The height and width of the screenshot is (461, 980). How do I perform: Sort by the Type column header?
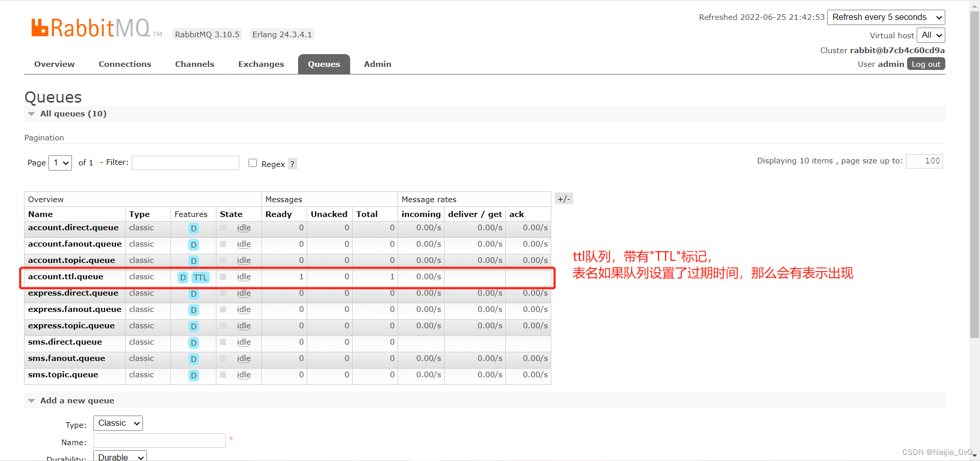point(139,214)
